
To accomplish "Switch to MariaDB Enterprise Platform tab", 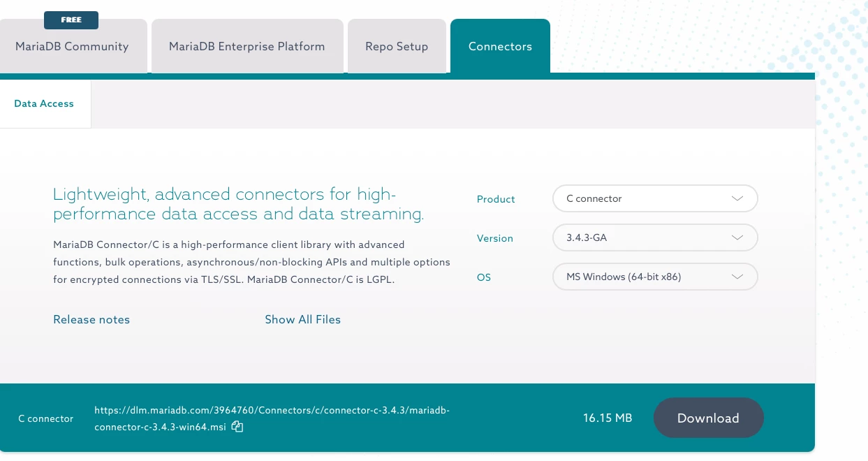I will point(247,46).
